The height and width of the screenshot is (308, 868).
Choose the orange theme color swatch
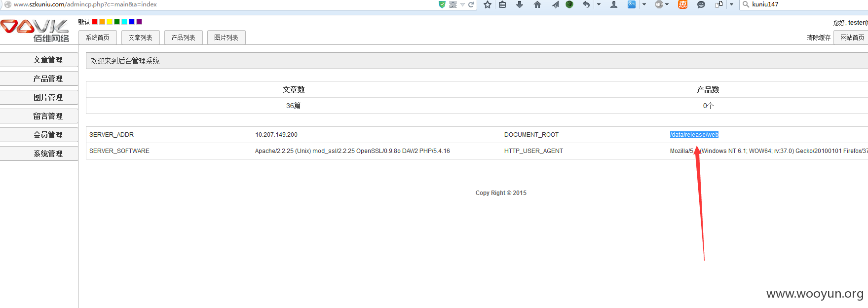(x=102, y=22)
